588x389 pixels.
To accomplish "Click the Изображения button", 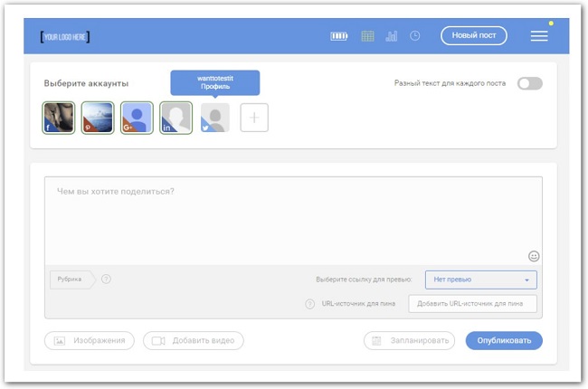I will pos(90,341).
